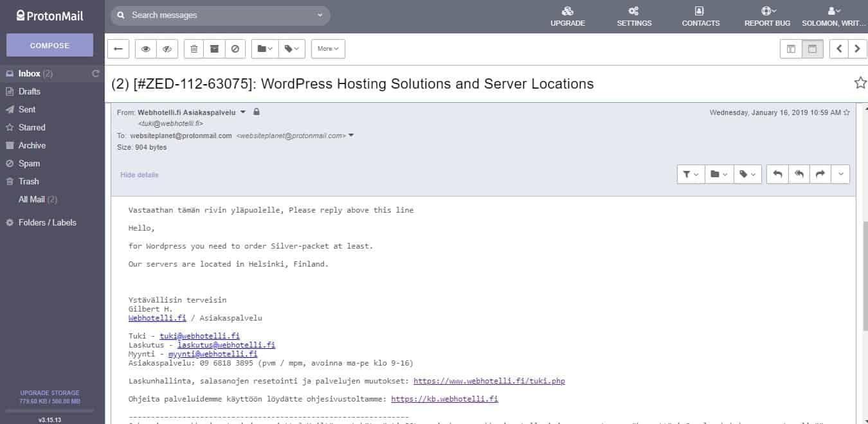Open top toolbar label-as dropdown
Image resolution: width=868 pixels, height=424 pixels.
click(292, 49)
